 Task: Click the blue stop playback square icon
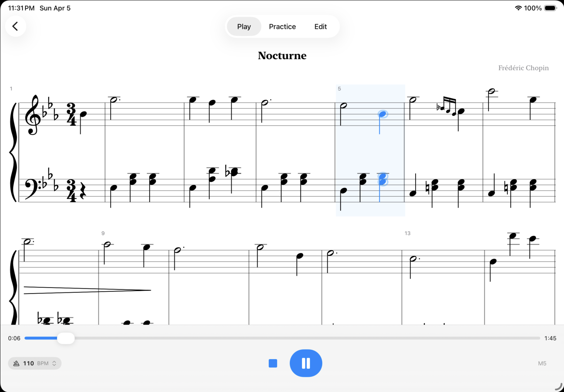(273, 363)
